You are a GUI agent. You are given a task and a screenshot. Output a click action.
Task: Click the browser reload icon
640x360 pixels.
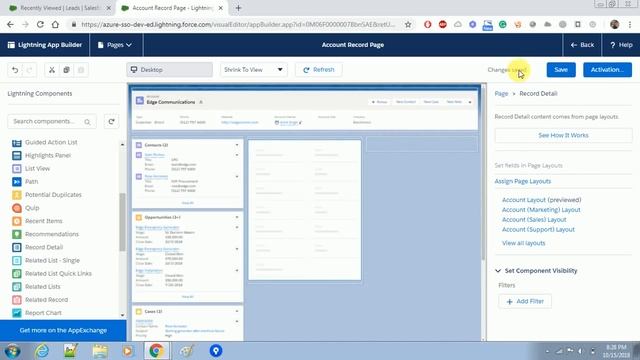[40, 24]
